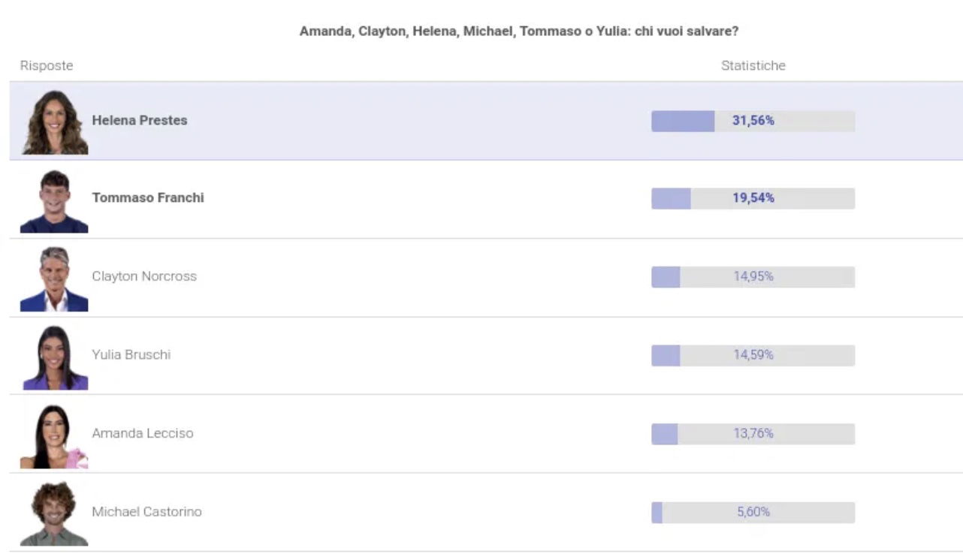963x560 pixels.
Task: Select the Michael Castorino name label
Action: (147, 511)
